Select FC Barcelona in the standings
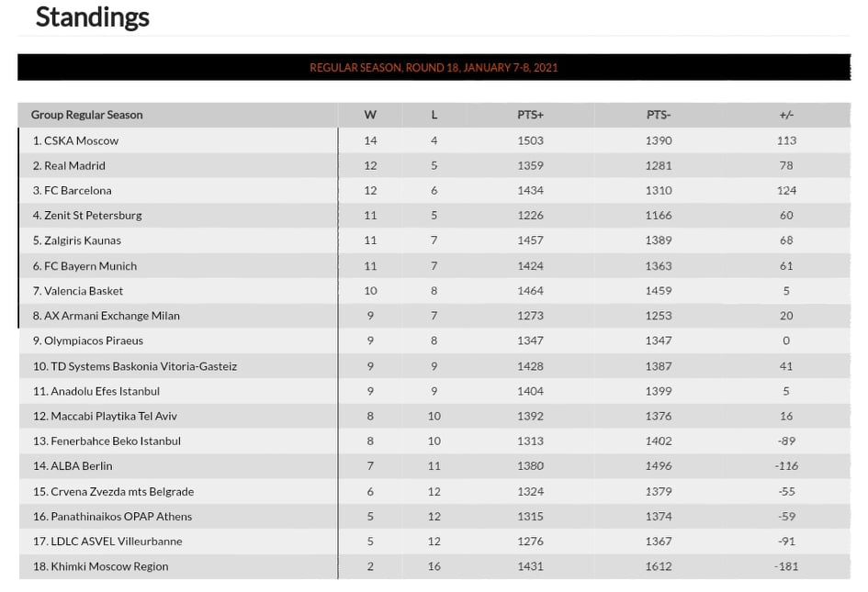This screenshot has height=592, width=868. tap(77, 190)
